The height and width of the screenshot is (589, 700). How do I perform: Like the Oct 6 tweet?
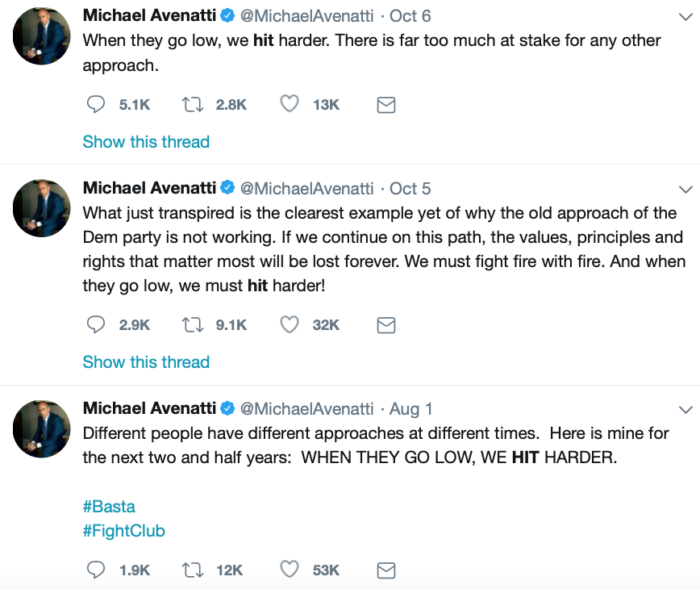pyautogui.click(x=290, y=104)
